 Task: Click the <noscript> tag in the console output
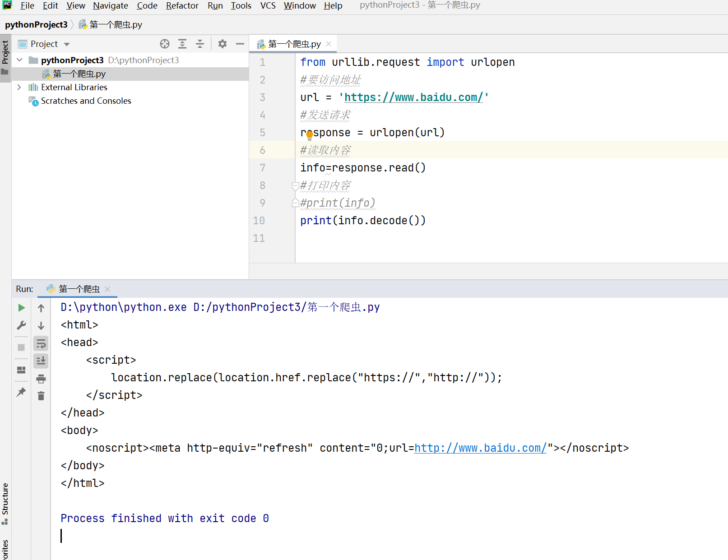click(117, 448)
